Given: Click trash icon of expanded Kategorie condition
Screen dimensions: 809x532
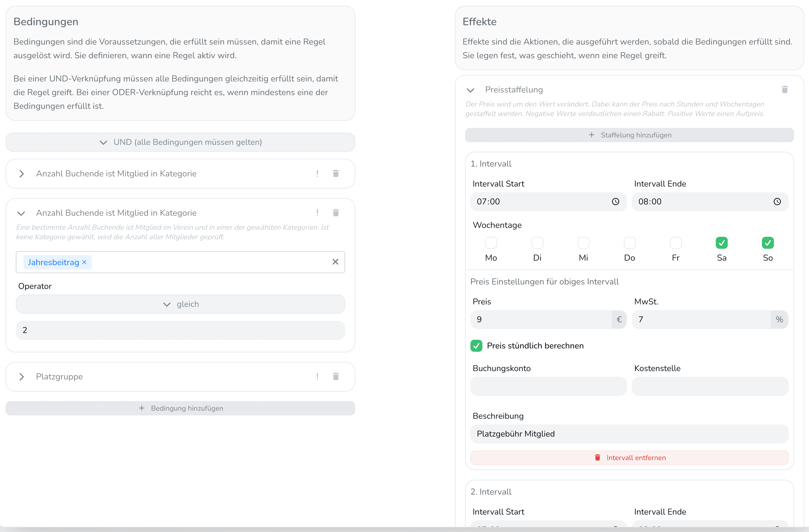Looking at the screenshot, I should tap(335, 213).
